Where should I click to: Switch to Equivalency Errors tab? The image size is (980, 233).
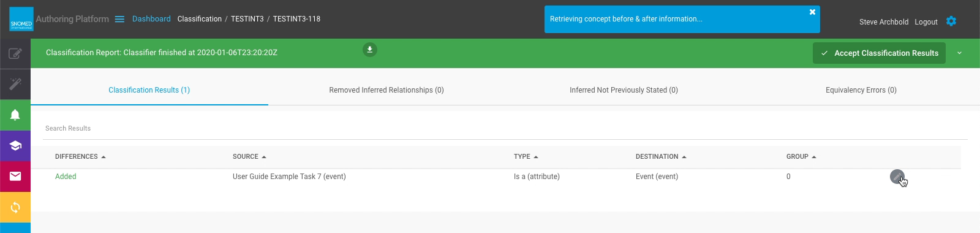(861, 90)
